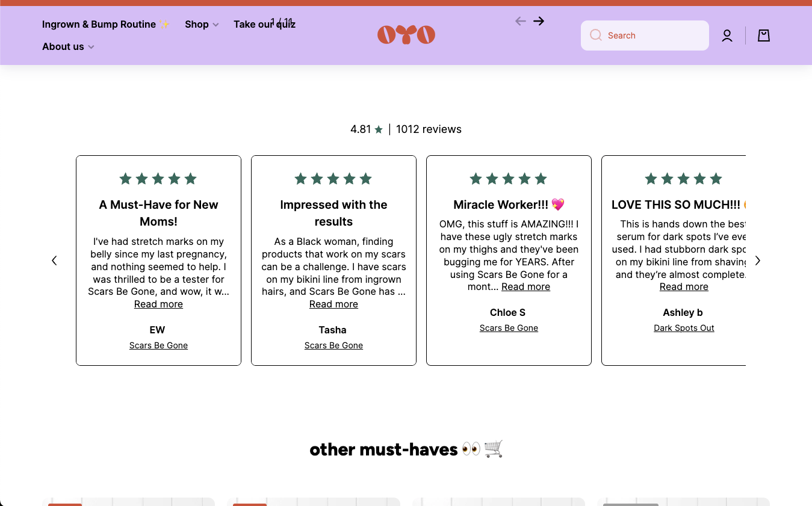Open Scars Be Gone link under EW
The image size is (812, 506).
click(x=158, y=345)
